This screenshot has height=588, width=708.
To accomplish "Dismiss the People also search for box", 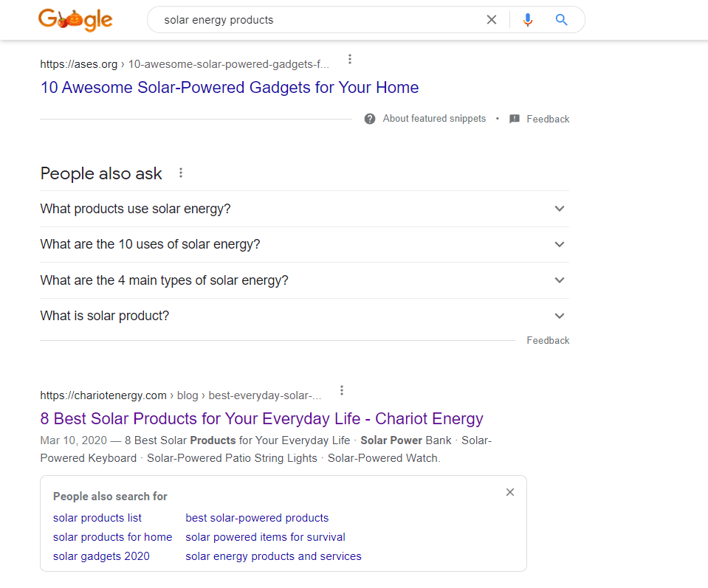I will (509, 491).
